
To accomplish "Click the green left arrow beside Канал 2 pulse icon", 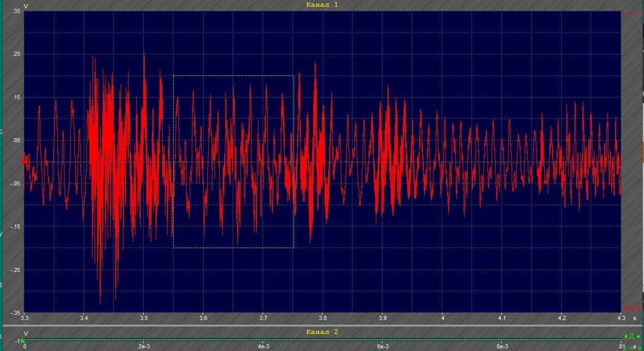I will point(626,337).
